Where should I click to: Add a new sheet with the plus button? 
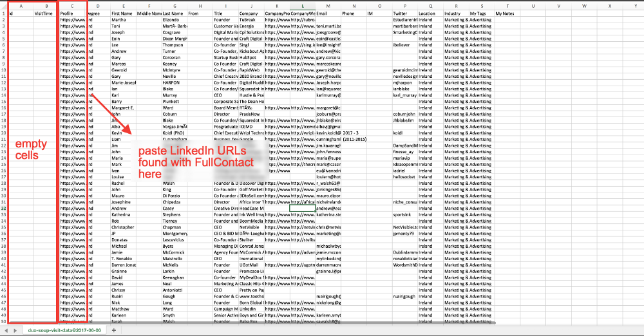(x=114, y=330)
